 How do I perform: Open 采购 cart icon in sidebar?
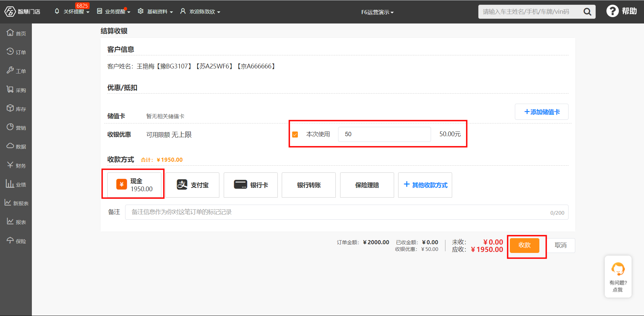pos(10,89)
